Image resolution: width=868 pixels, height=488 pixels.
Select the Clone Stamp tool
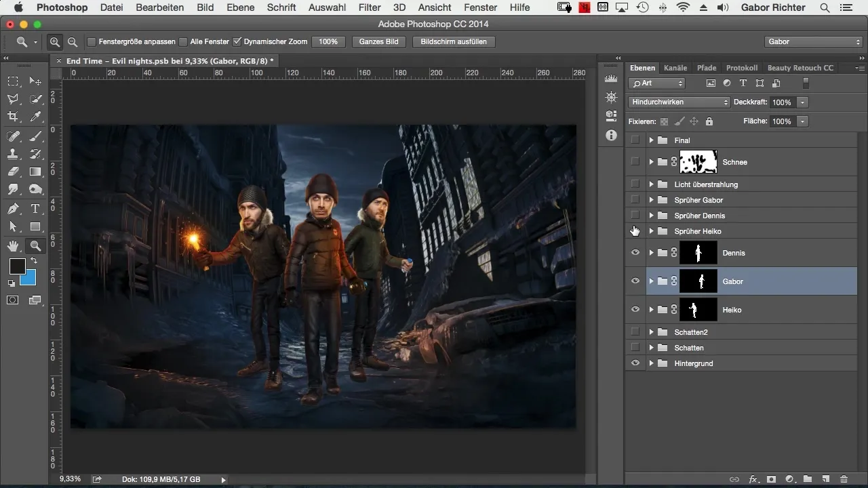coord(13,154)
